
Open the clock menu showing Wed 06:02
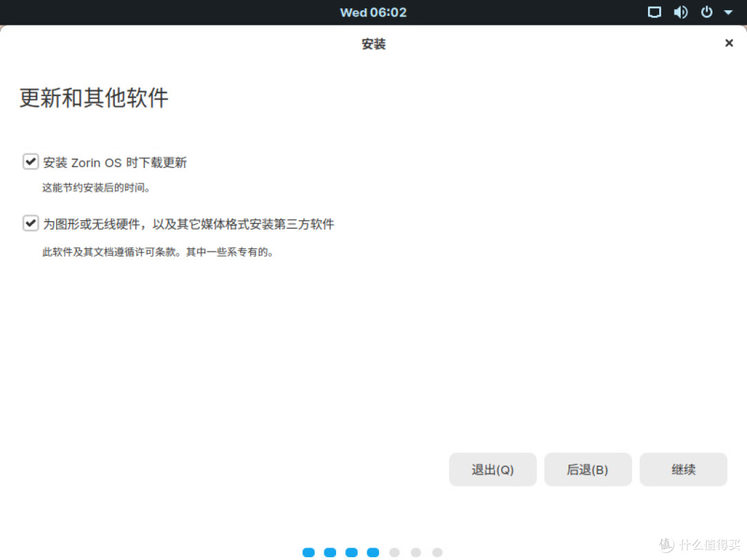click(373, 12)
